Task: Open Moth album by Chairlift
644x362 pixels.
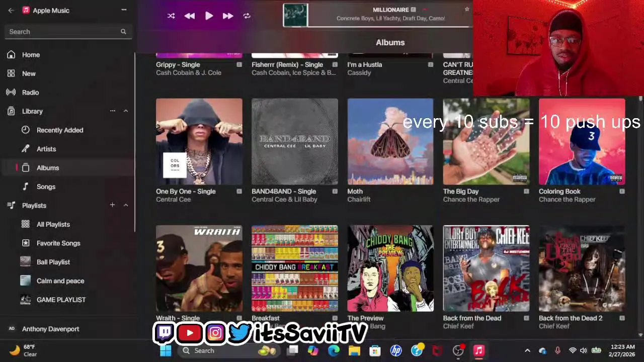Action: (390, 141)
